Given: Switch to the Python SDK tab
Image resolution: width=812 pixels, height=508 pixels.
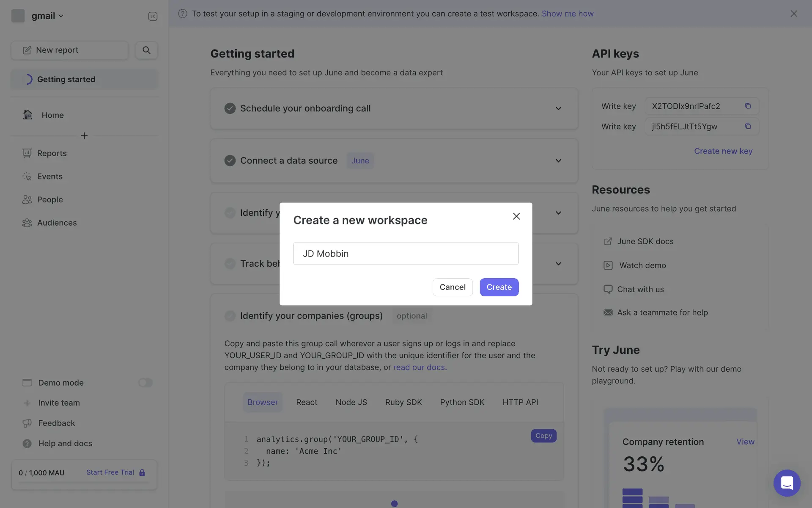Looking at the screenshot, I should (462, 402).
